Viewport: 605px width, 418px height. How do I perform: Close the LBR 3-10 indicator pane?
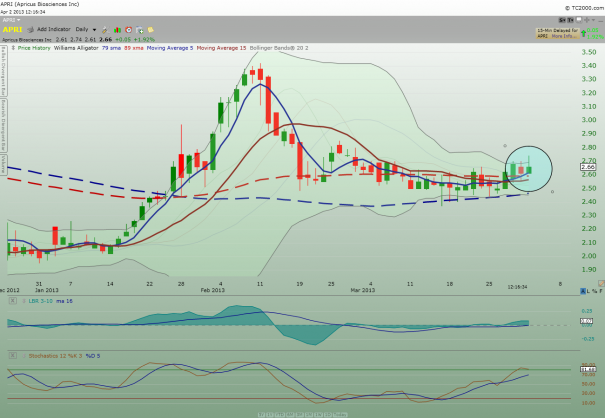13,301
